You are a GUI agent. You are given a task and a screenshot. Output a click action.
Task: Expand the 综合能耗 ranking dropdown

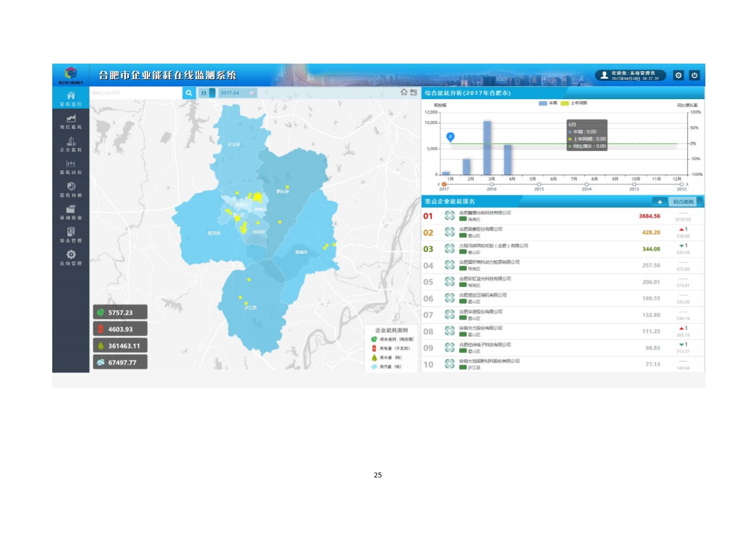686,202
